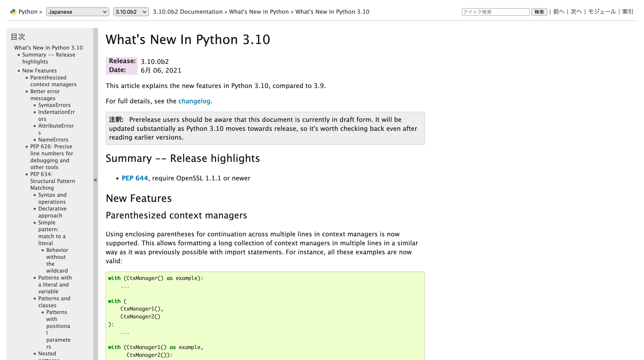Viewport: 644px width, 360px height.
Task: Select New Features in the sidebar
Action: [39, 70]
